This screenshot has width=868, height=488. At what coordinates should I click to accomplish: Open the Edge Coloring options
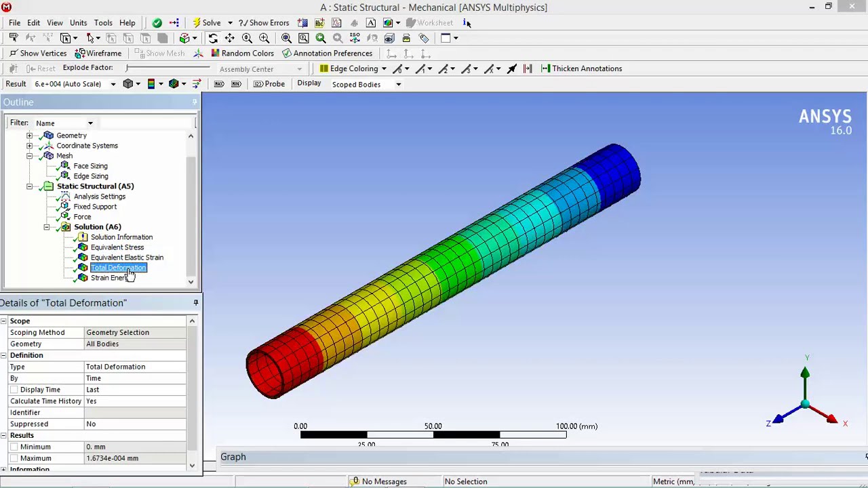pyautogui.click(x=353, y=68)
